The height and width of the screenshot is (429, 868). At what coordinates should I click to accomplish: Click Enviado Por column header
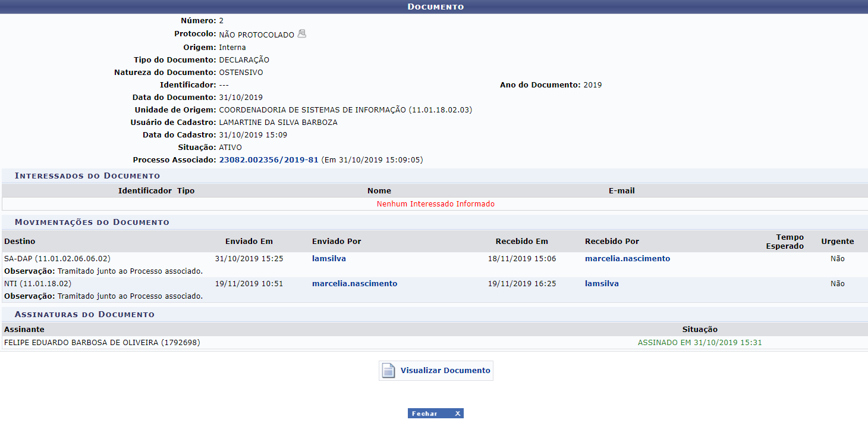coord(336,242)
